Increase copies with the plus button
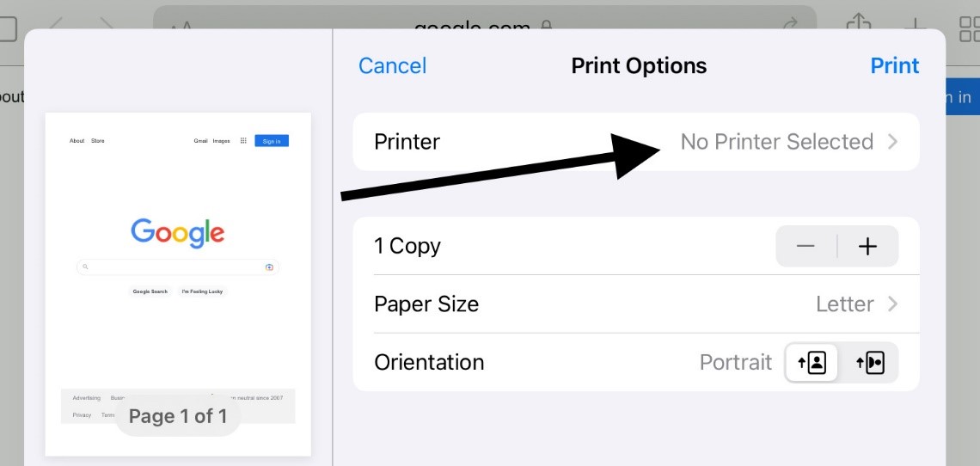The image size is (980, 466). coord(867,247)
